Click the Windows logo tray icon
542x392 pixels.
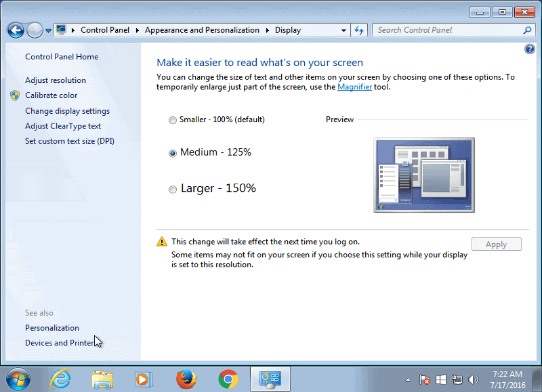(441, 380)
